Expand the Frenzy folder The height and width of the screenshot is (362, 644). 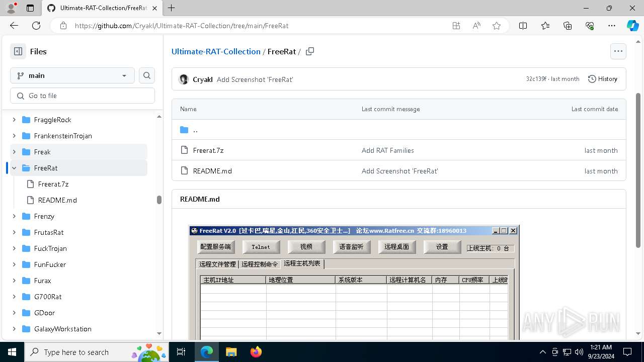(14, 216)
